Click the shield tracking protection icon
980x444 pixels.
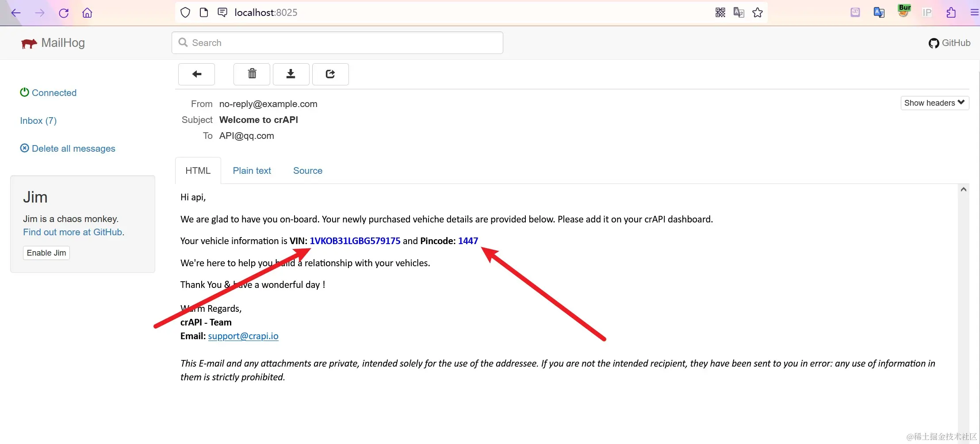(185, 13)
